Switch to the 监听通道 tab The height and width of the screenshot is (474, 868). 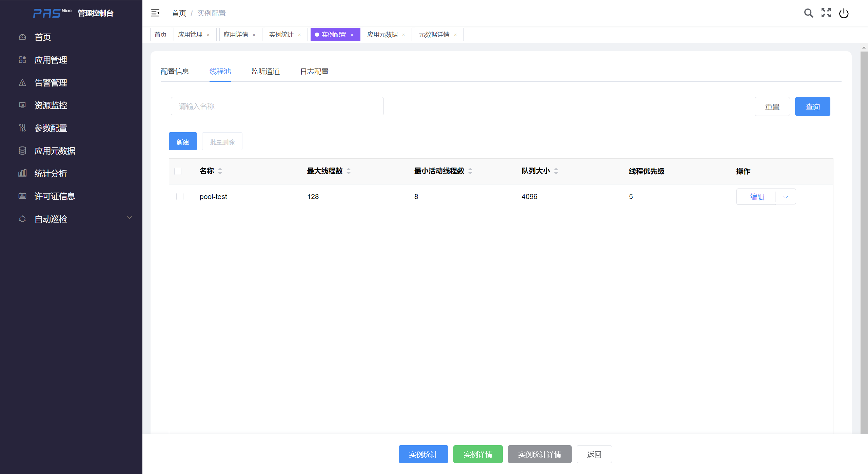pos(265,72)
